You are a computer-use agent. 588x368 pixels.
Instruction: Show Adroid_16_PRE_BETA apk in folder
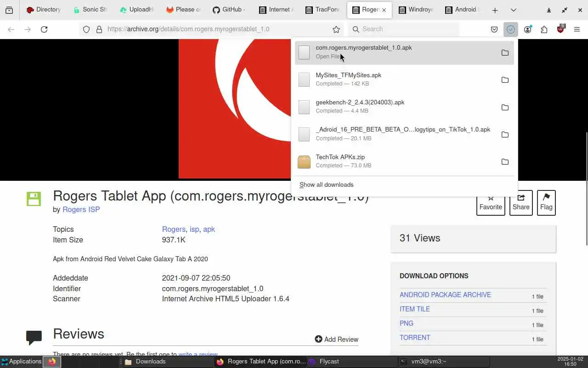pos(505,134)
